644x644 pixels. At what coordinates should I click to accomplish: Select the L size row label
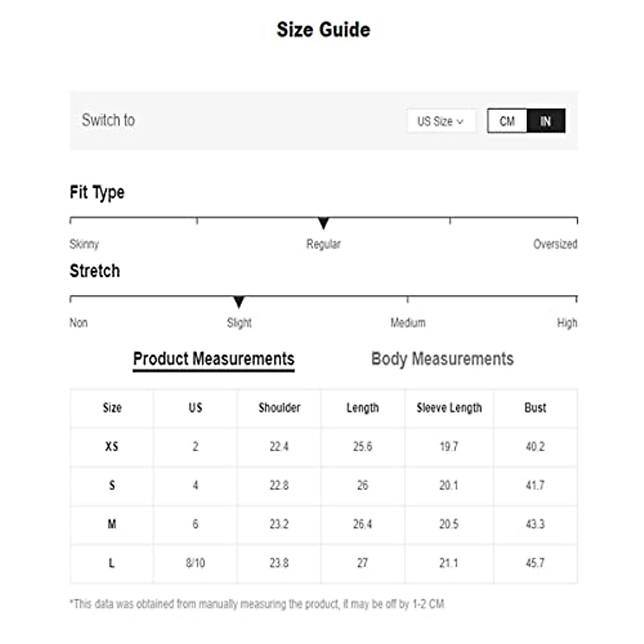tap(112, 563)
